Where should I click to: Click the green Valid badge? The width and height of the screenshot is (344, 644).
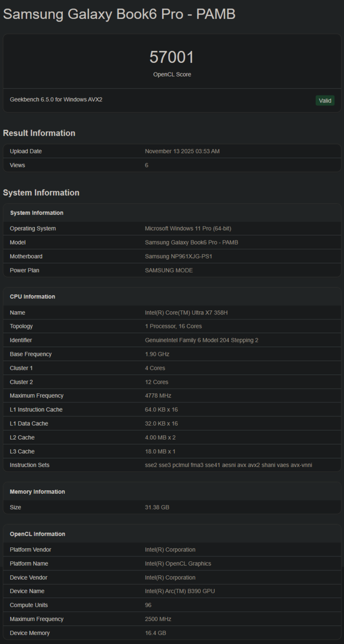click(325, 100)
